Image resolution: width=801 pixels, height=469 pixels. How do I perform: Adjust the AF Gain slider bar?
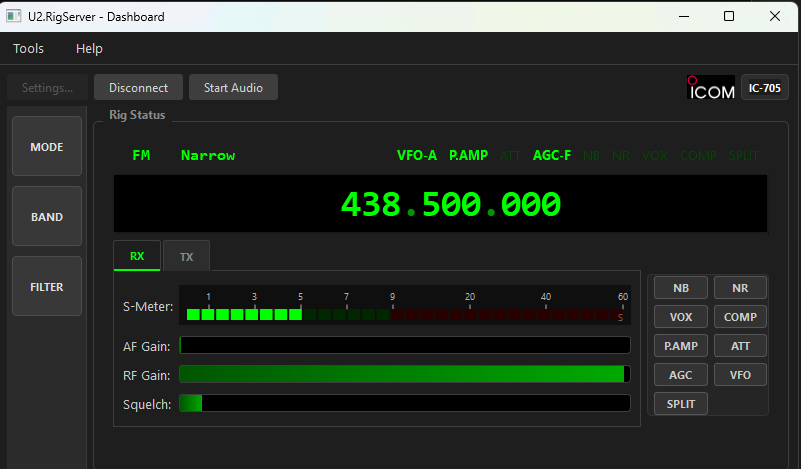point(405,345)
